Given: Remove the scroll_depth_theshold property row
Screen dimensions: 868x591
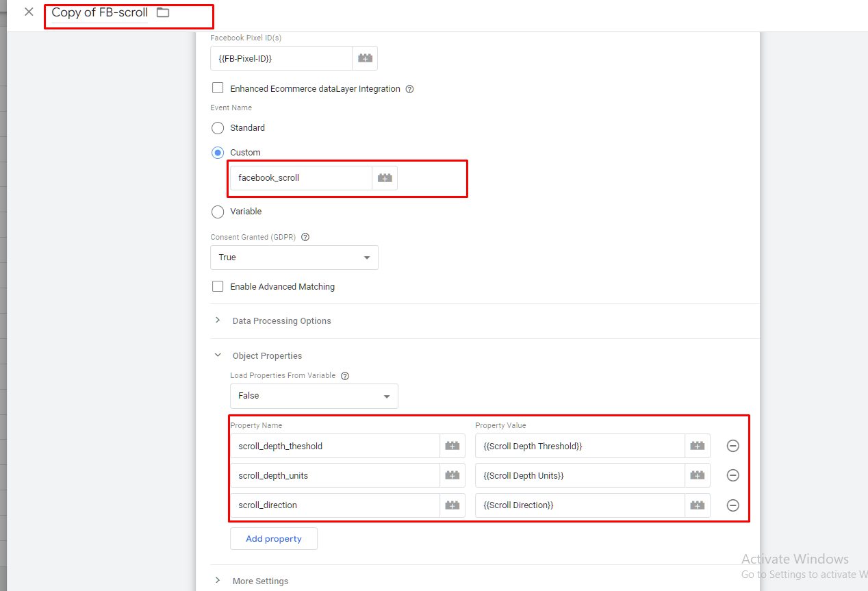Looking at the screenshot, I should tap(732, 446).
